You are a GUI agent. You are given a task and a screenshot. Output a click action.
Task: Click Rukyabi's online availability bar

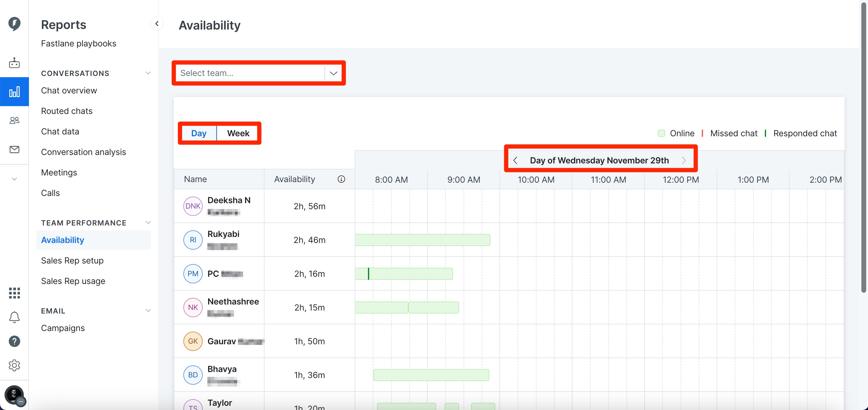pyautogui.click(x=423, y=240)
